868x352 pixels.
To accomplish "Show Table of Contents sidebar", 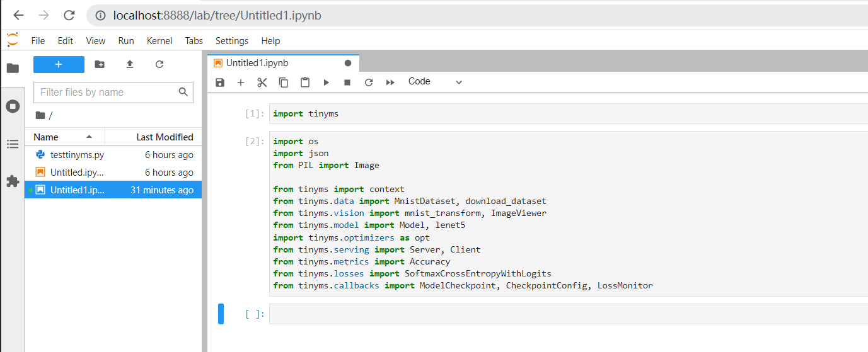I will [13, 144].
